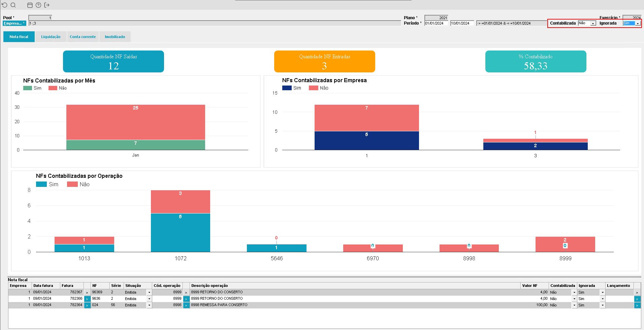
Task: Click Lançamento arrow for Fatura 782367 row
Action: (x=637, y=292)
